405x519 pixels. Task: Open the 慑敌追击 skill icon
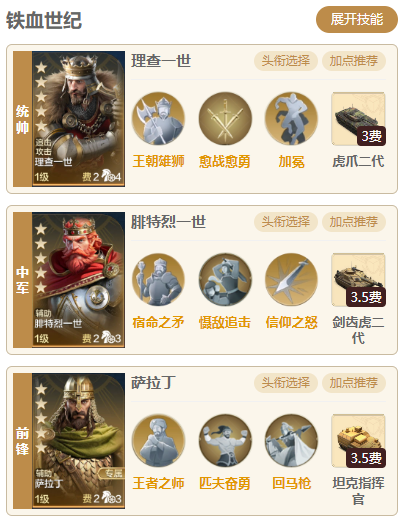(x=225, y=280)
